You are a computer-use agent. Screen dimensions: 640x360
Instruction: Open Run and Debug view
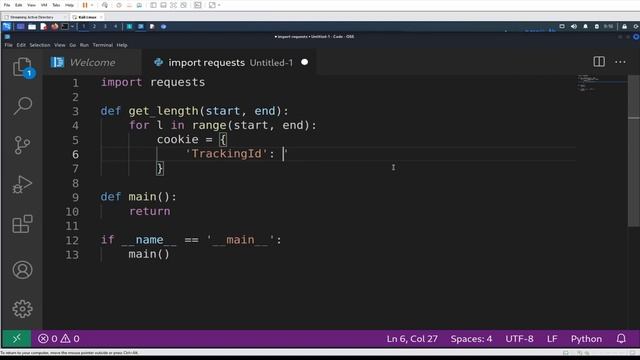tap(22, 184)
